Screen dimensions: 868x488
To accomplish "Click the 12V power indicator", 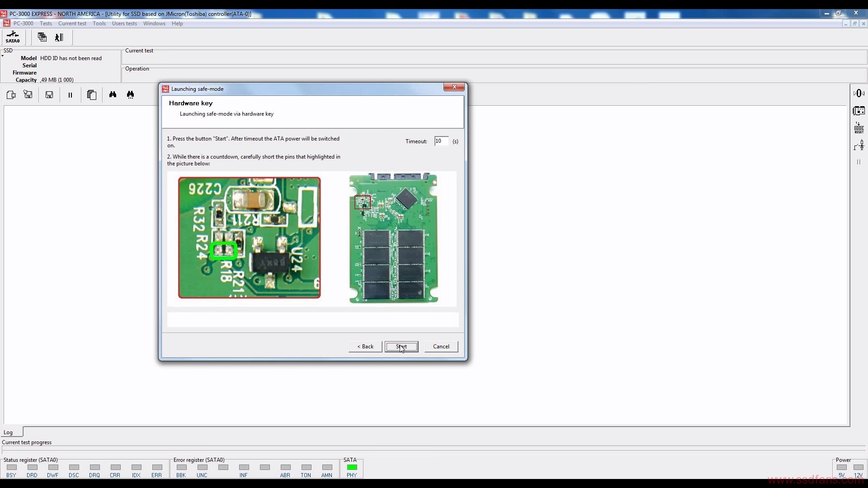I will [x=859, y=467].
